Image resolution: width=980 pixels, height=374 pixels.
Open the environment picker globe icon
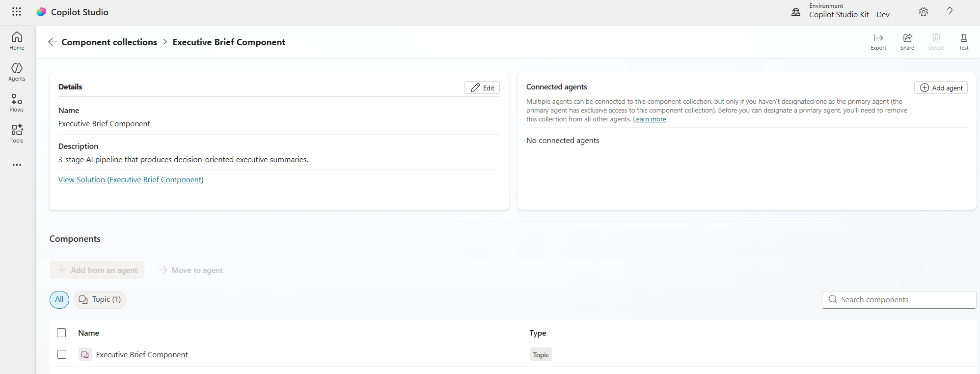pyautogui.click(x=796, y=12)
